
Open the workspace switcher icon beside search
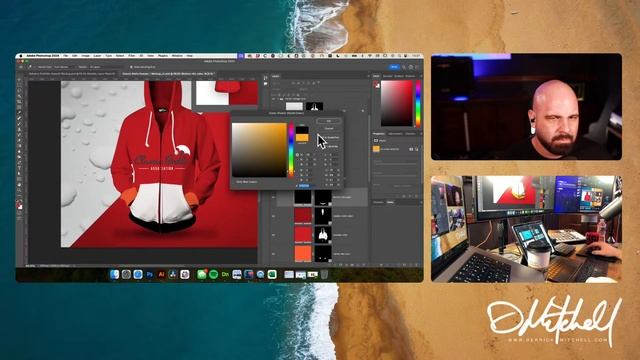(x=411, y=67)
